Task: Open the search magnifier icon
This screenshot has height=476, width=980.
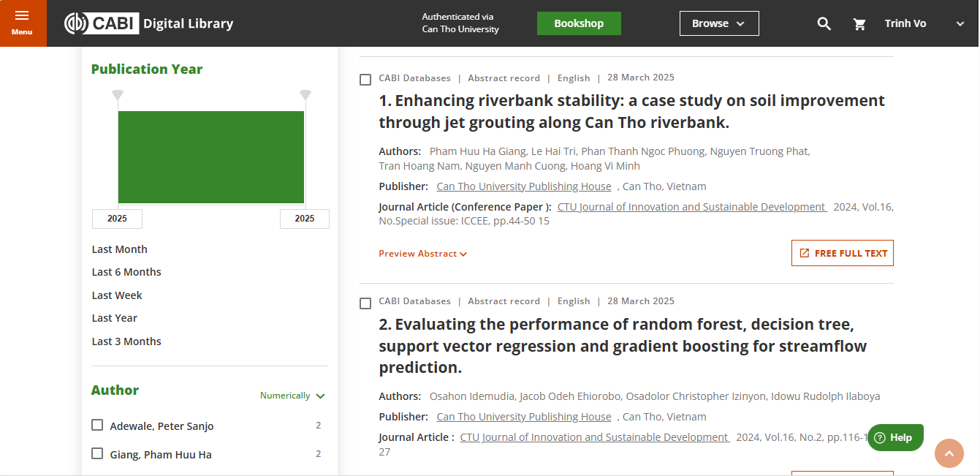Action: 824,23
